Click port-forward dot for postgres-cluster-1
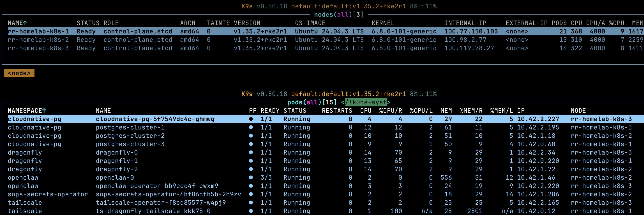Image resolution: width=644 pixels, height=215 pixels. point(251,128)
